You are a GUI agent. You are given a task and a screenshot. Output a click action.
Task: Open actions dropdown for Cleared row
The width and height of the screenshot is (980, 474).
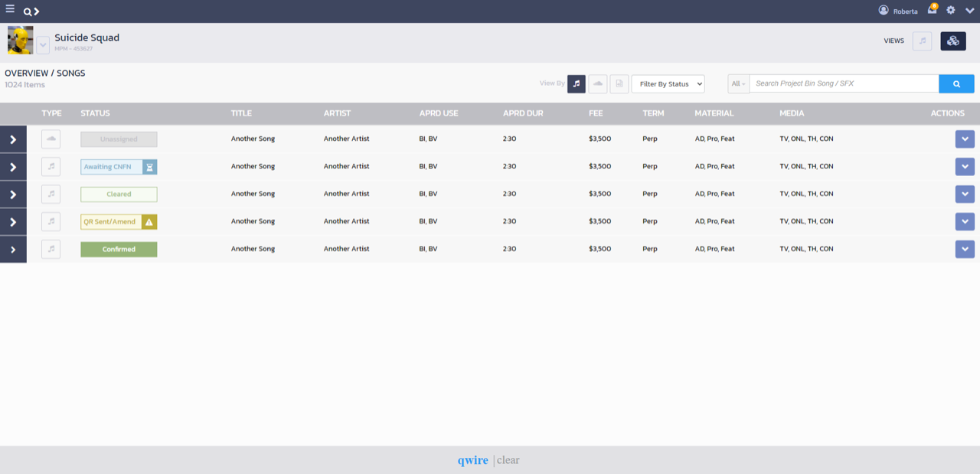[965, 194]
